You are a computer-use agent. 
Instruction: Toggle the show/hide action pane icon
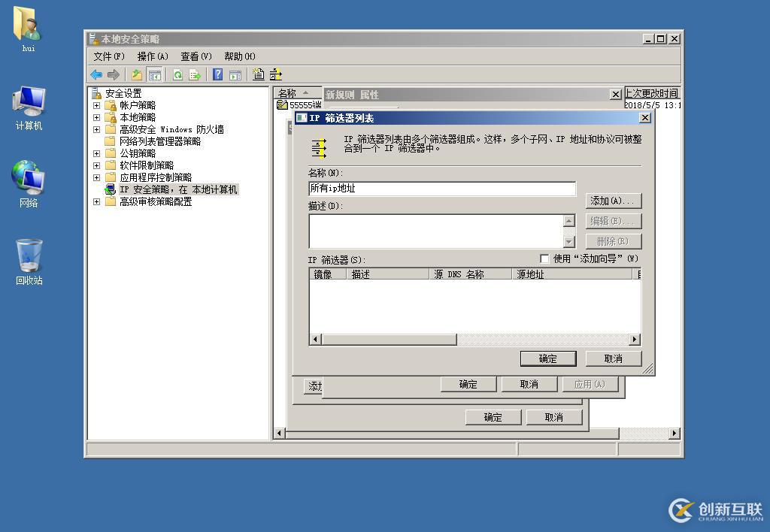tap(235, 74)
